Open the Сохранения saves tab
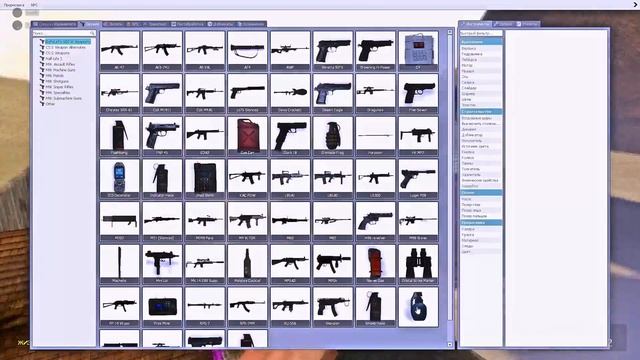The image size is (640, 360). [x=251, y=24]
